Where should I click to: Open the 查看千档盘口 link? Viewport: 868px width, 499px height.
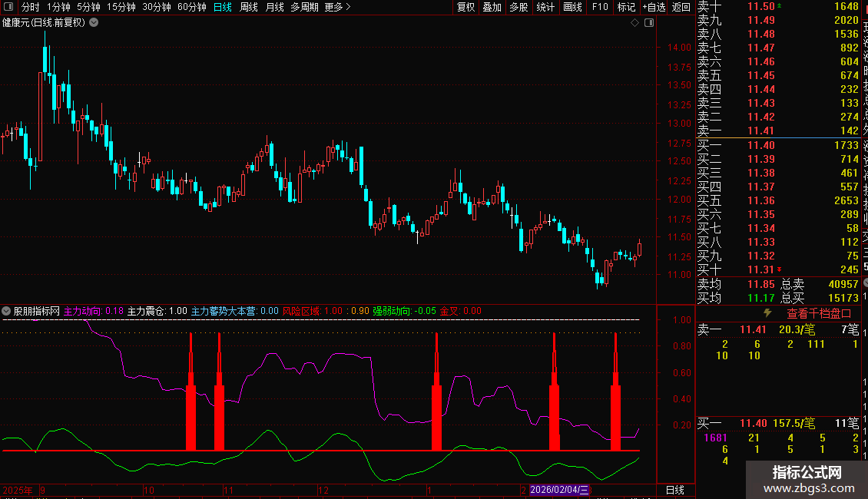tap(819, 314)
